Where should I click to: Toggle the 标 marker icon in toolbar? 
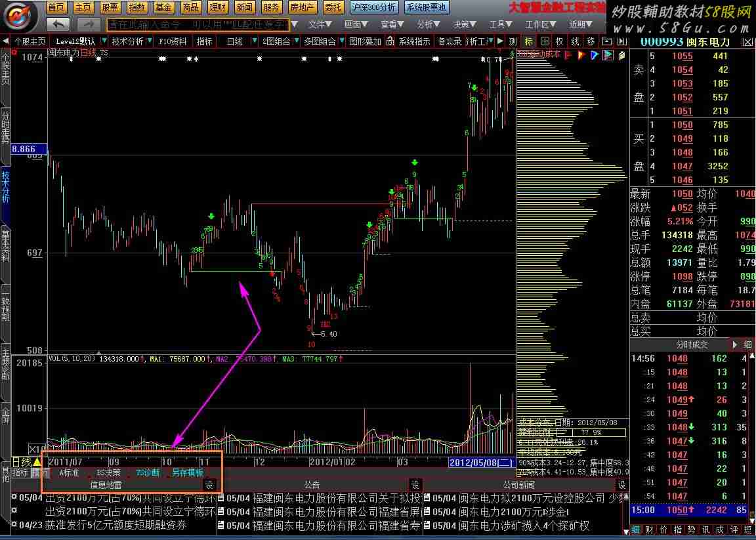pos(530,41)
